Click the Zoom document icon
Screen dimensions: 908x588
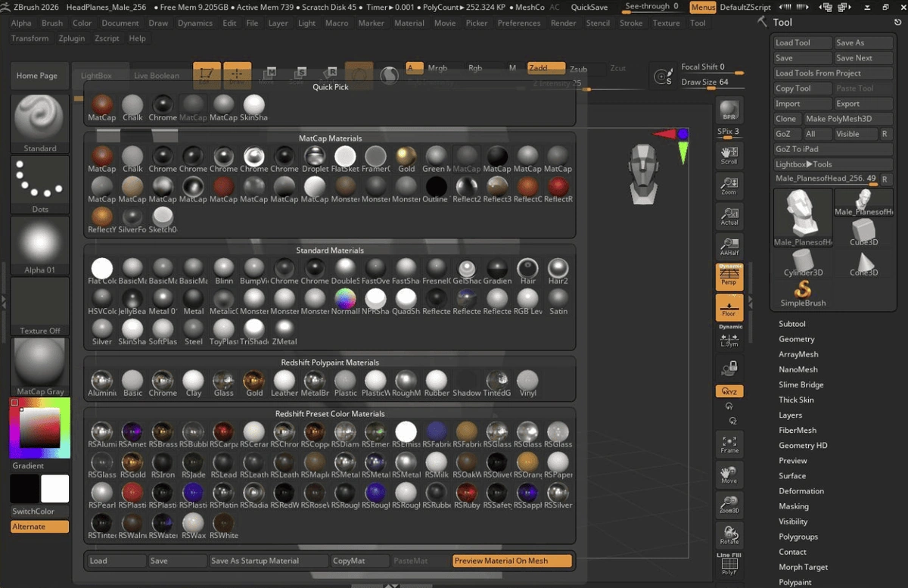[729, 185]
